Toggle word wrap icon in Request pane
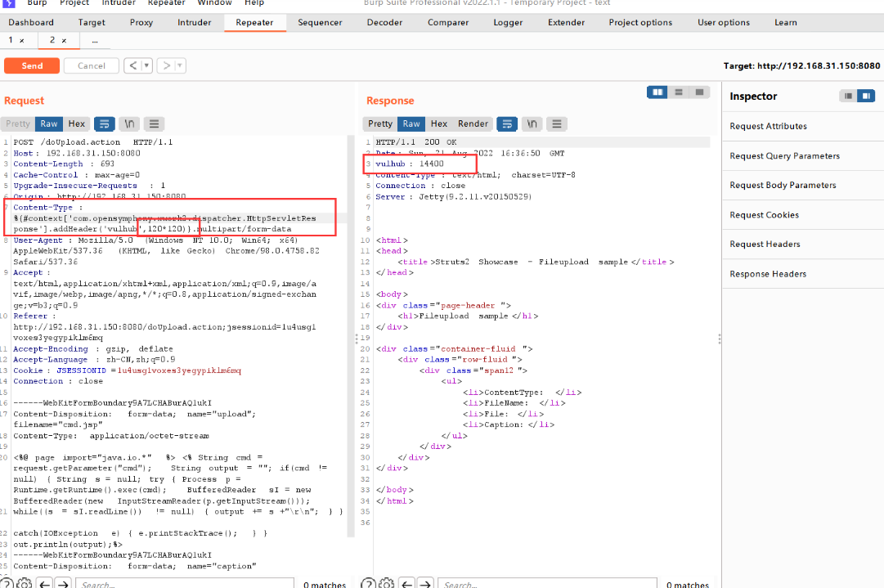The height and width of the screenshot is (588, 884). [105, 124]
